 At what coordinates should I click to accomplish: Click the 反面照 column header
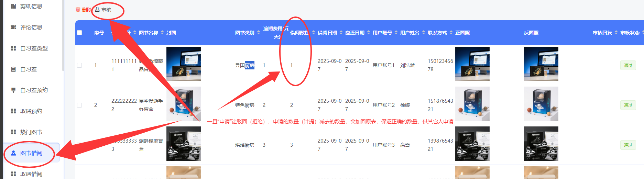click(x=531, y=33)
